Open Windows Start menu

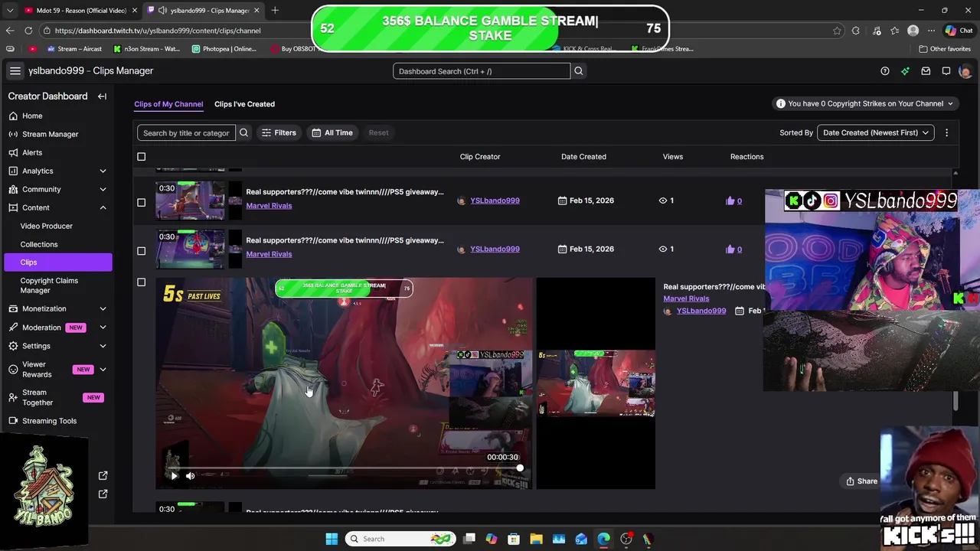click(x=332, y=539)
